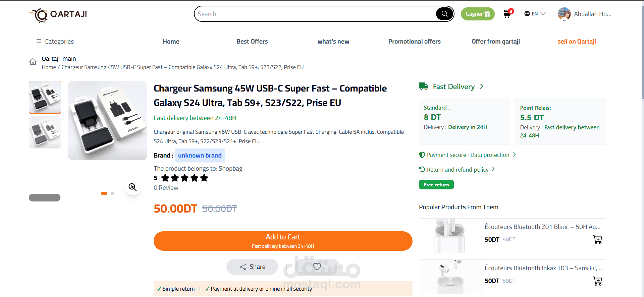Add product to wishlist heart icon

317,266
